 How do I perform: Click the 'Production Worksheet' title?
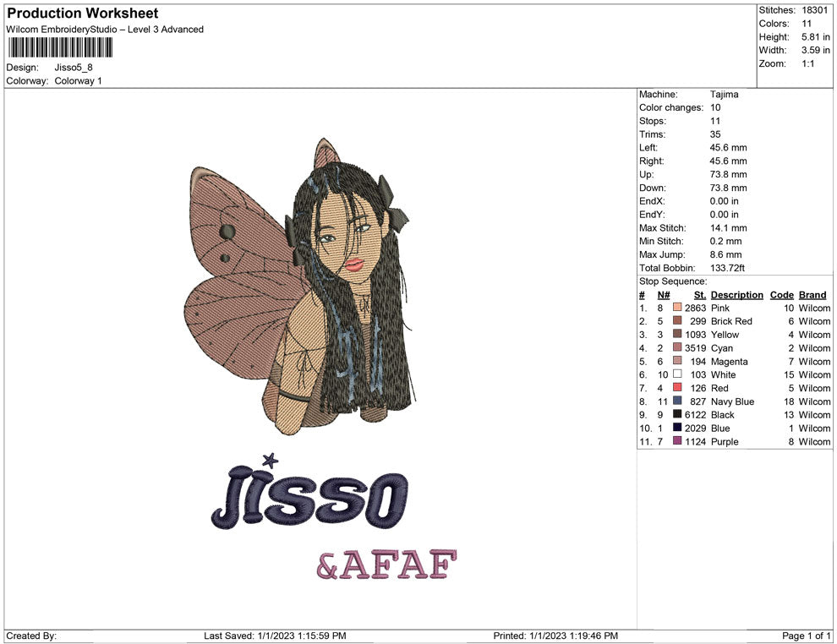point(82,13)
